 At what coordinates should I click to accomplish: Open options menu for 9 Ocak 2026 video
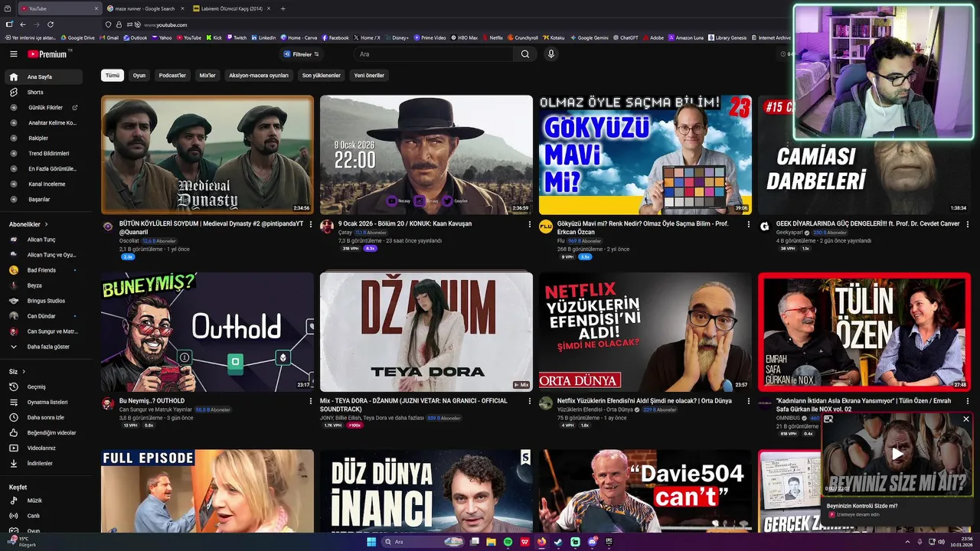tap(529, 224)
